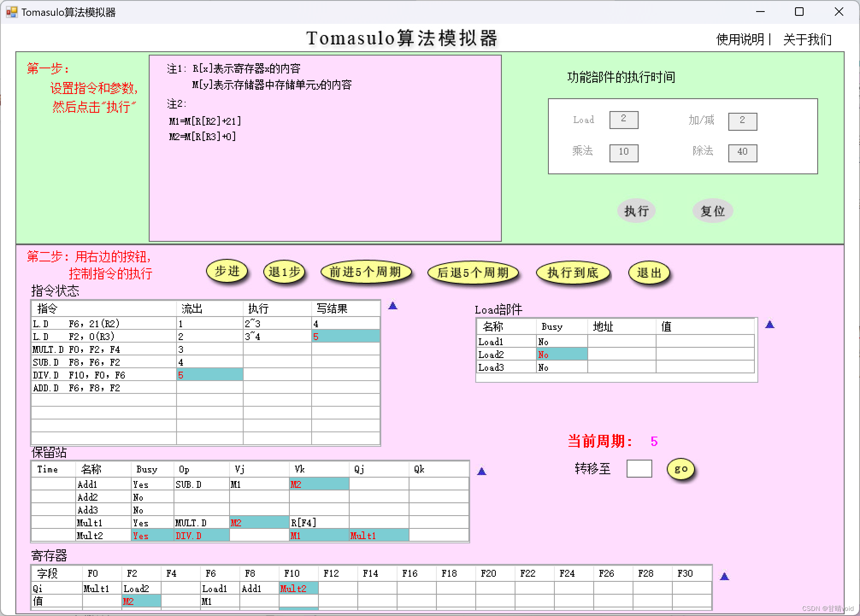Click the highlighted 写结果 cell showing 5
This screenshot has height=616, width=860.
click(x=345, y=336)
